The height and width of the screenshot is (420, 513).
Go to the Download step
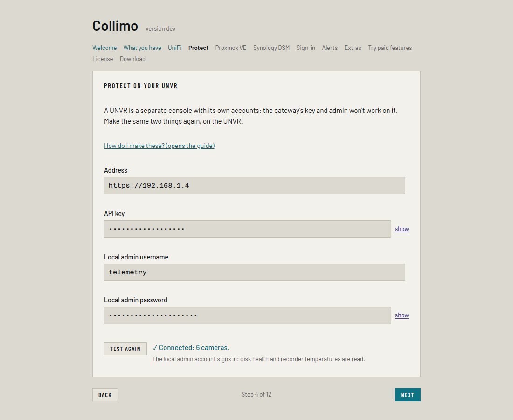click(132, 59)
